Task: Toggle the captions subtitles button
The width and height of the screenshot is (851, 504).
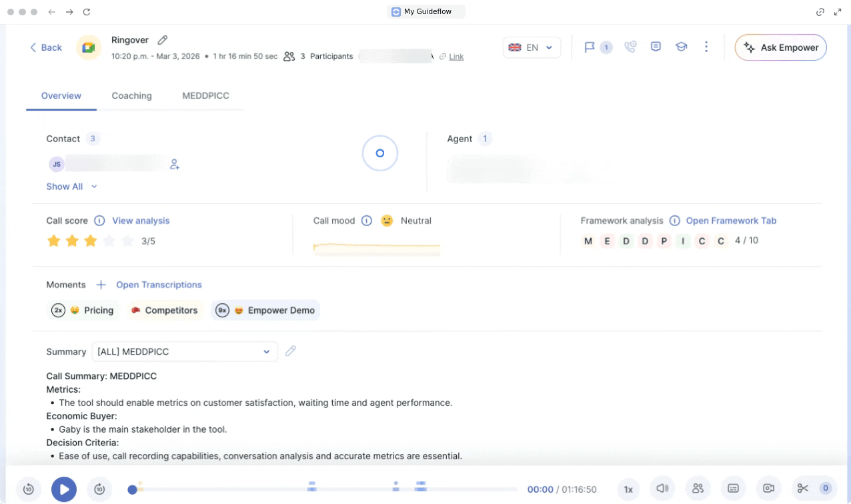Action: pyautogui.click(x=733, y=489)
